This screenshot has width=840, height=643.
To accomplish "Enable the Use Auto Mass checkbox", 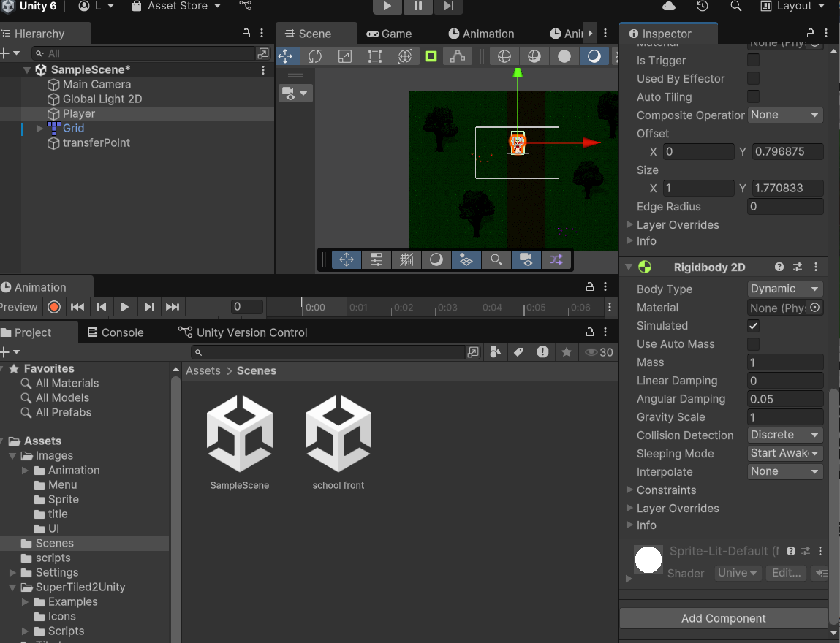I will (753, 343).
